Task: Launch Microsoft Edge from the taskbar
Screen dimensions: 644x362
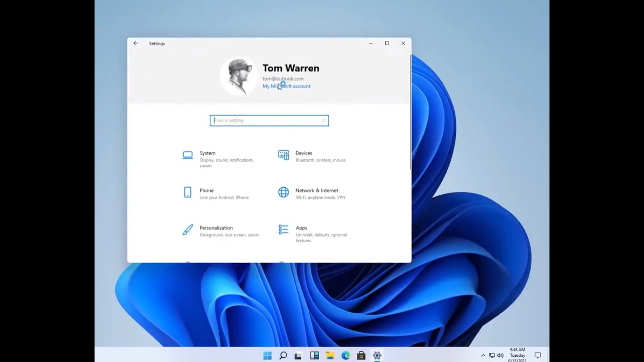Action: coord(346,355)
